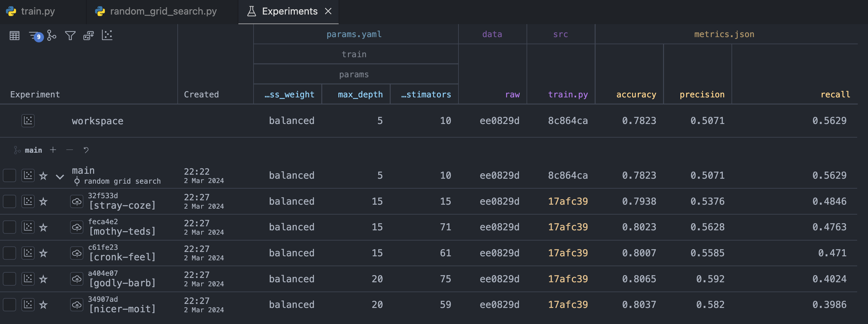Click the table columns icon in toolbar
Viewport: 868px width, 324px height.
[x=15, y=35]
